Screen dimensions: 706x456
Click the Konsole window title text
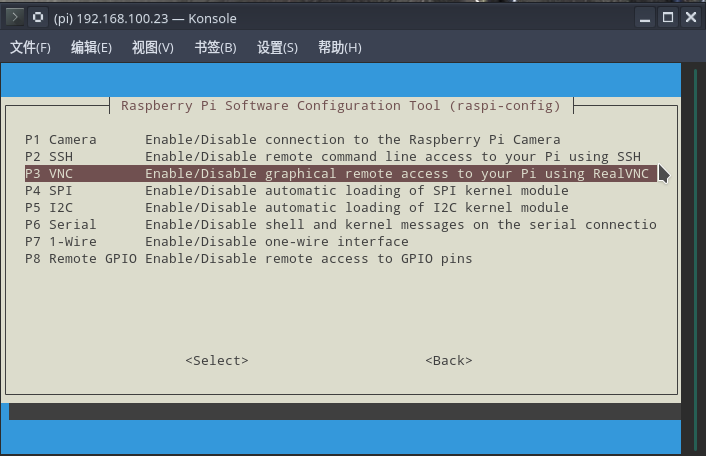[x=145, y=18]
